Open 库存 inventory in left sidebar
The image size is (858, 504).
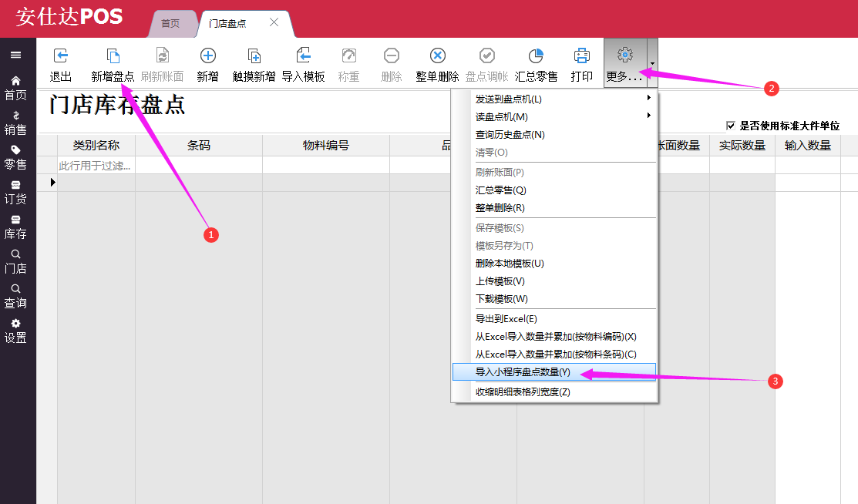coord(15,227)
